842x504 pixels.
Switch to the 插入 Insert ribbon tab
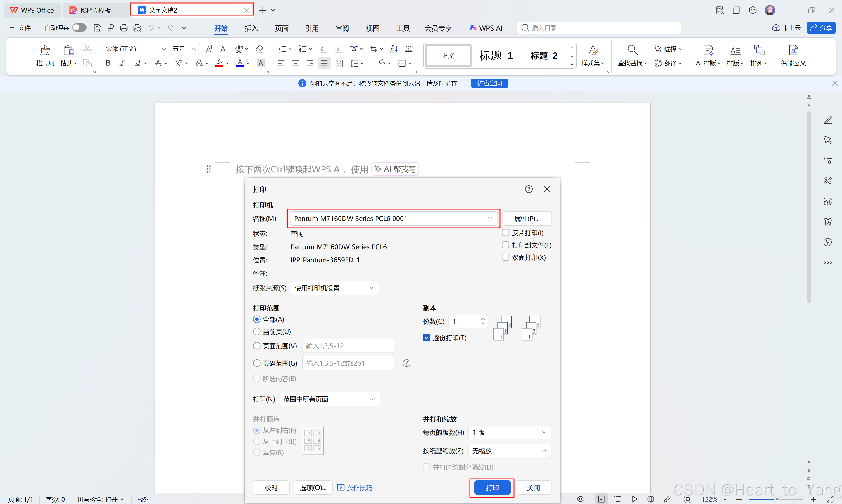click(251, 28)
